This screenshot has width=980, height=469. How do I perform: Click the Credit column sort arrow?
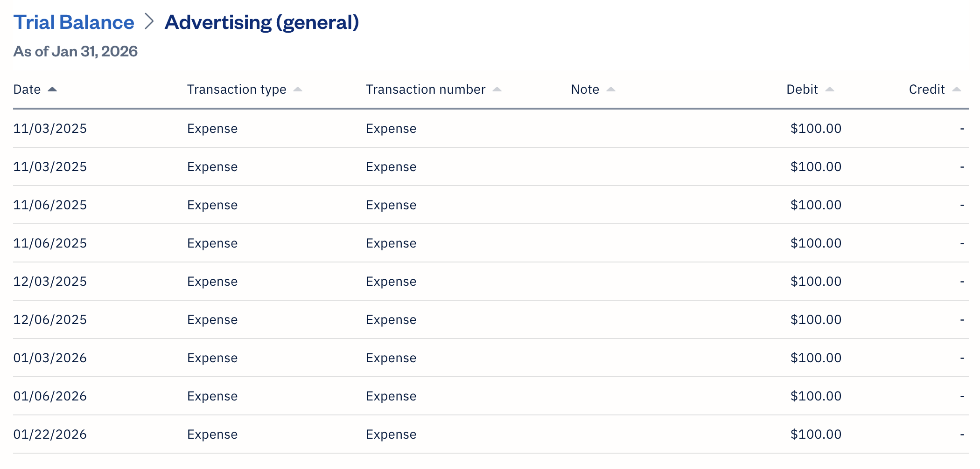coord(957,89)
